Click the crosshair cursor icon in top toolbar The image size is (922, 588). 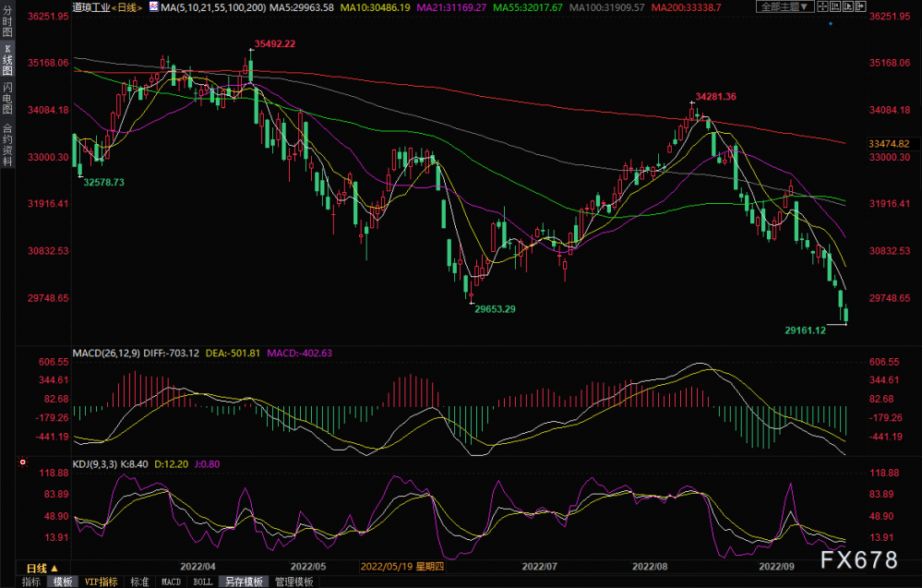tap(822, 7)
